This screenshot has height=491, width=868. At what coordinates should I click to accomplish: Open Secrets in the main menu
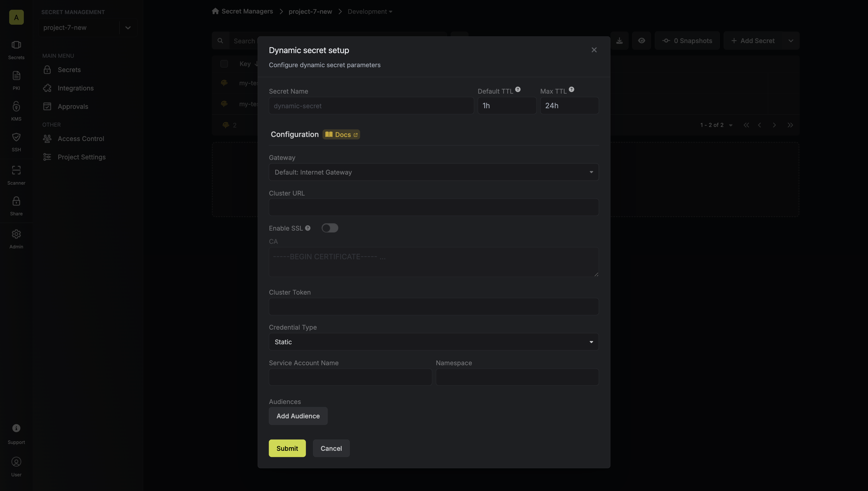[x=69, y=70]
